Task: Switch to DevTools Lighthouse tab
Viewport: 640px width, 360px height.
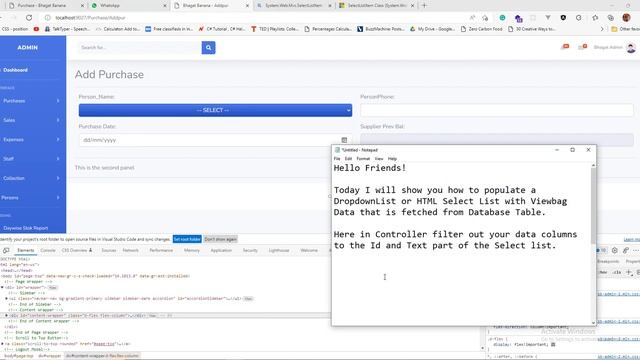Action: point(279,250)
